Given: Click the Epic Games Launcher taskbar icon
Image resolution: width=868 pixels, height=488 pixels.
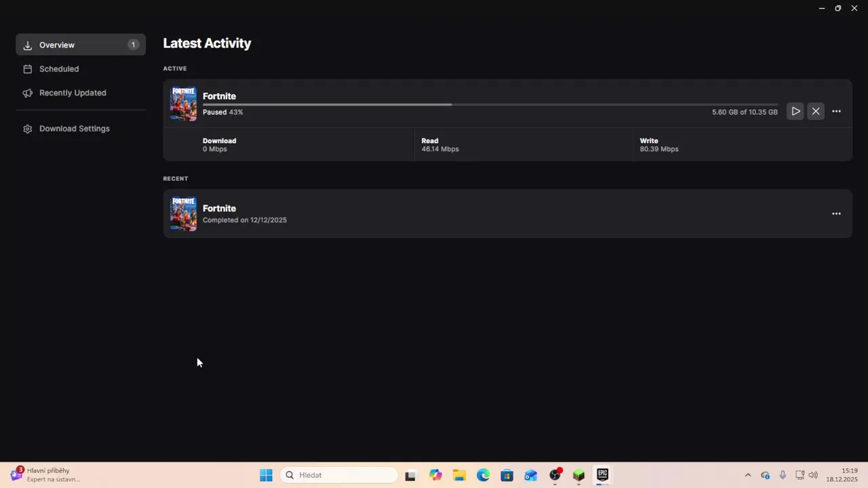Looking at the screenshot, I should click(602, 475).
